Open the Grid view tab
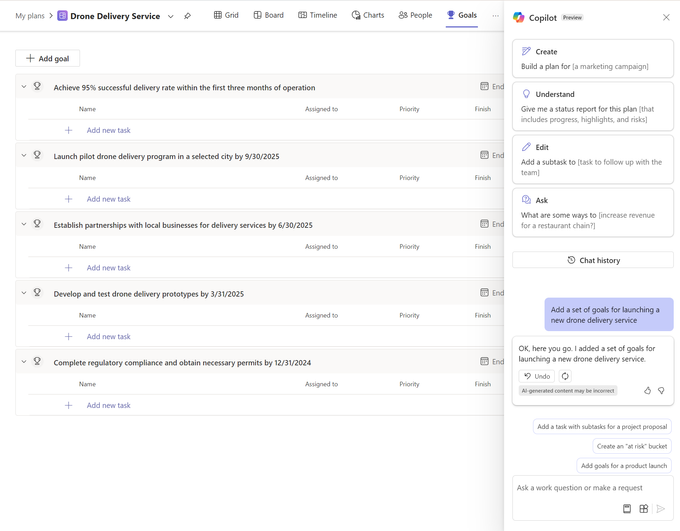 [226, 15]
